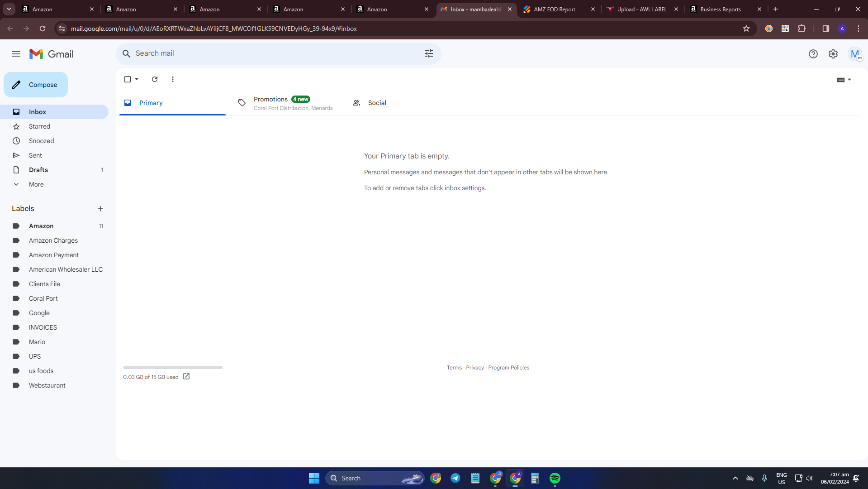Open Notepad from the taskbar
The width and height of the screenshot is (868, 489).
pos(475,478)
